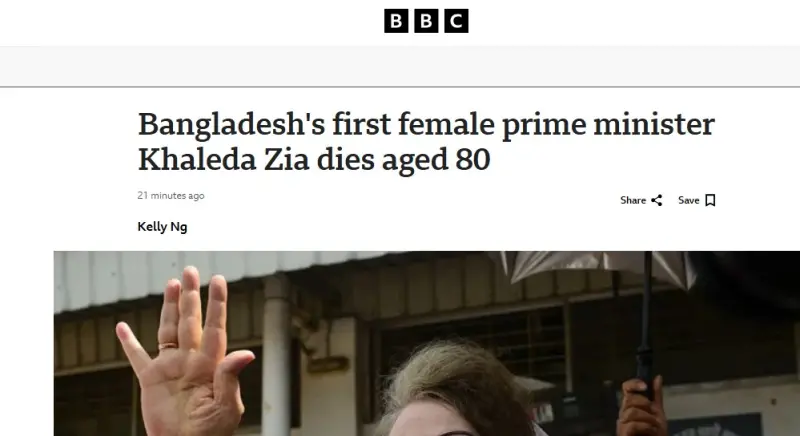
Task: Open author Kelly Ng's profile link
Action: (162, 227)
